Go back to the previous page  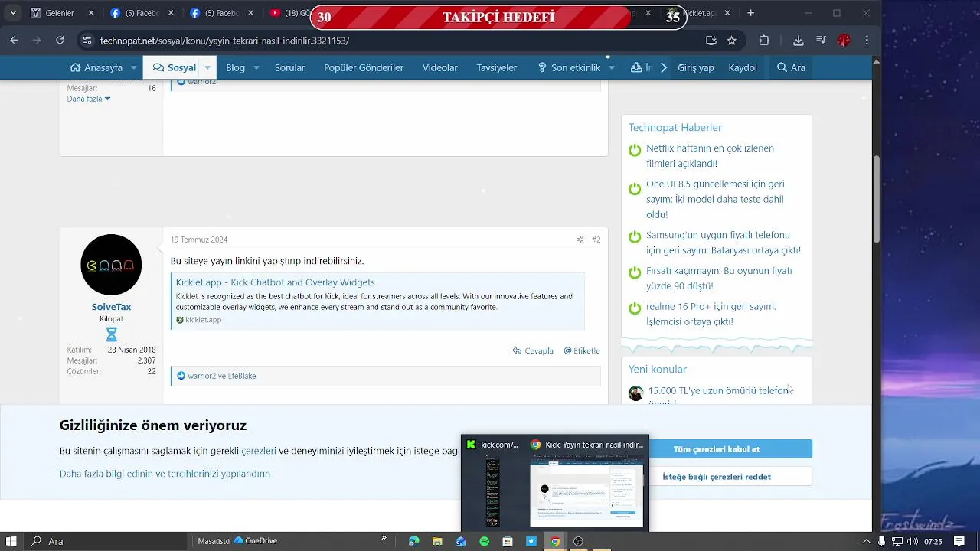pyautogui.click(x=14, y=41)
